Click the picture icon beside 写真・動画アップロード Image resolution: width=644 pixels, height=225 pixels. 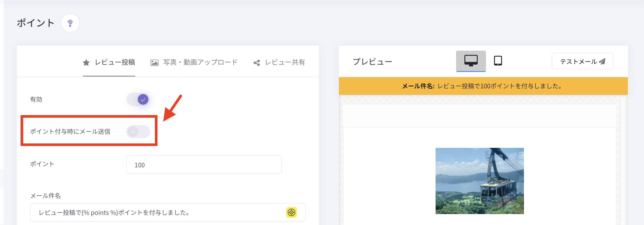pyautogui.click(x=154, y=63)
